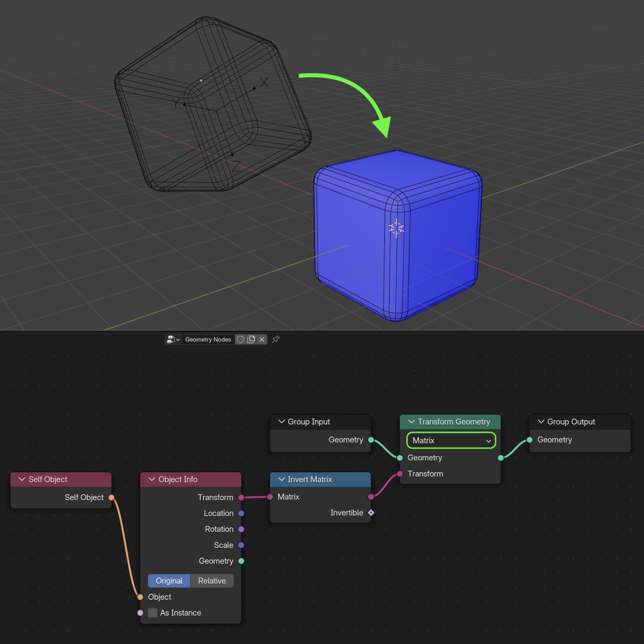Screen dimensions: 644x644
Task: Enable the As Instance checkbox
Action: [x=153, y=613]
